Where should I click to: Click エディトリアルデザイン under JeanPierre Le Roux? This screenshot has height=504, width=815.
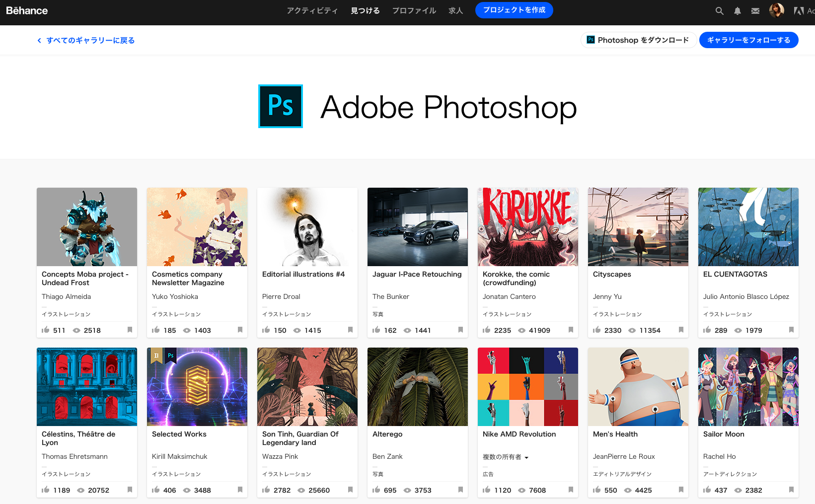coord(622,474)
